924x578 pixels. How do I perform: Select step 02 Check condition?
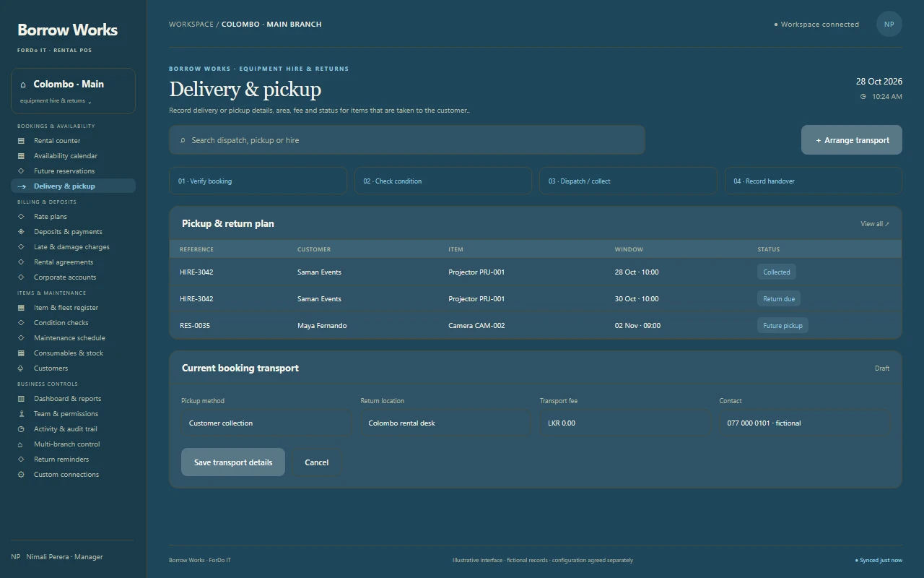[443, 181]
